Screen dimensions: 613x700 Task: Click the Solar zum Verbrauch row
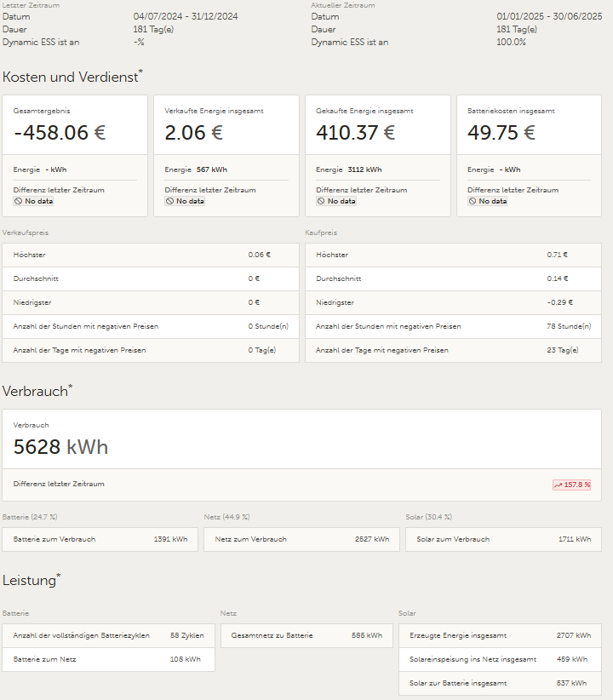[504, 539]
